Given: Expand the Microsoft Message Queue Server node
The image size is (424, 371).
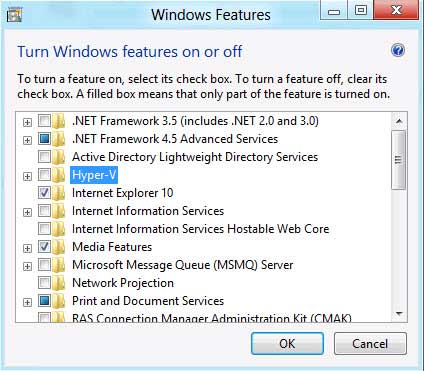Looking at the screenshot, I should click(x=27, y=266).
